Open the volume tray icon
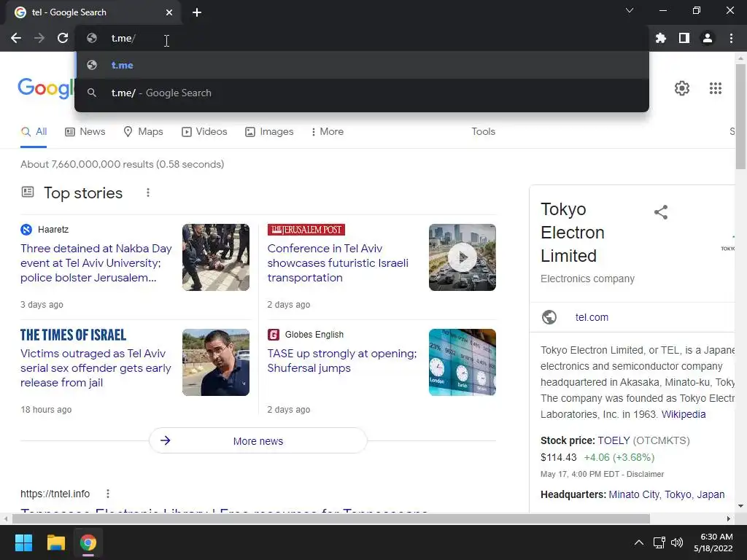 click(676, 542)
